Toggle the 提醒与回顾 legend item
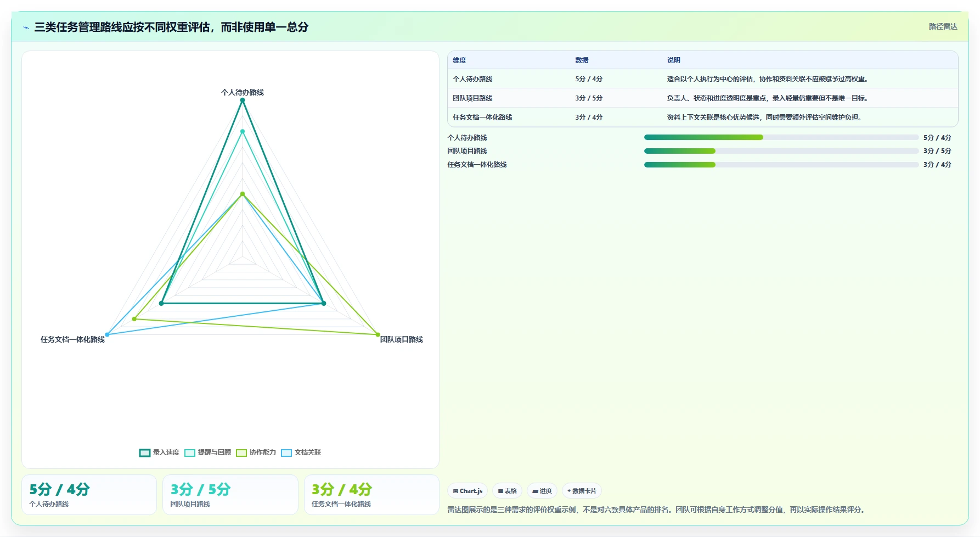980x537 pixels. 207,452
